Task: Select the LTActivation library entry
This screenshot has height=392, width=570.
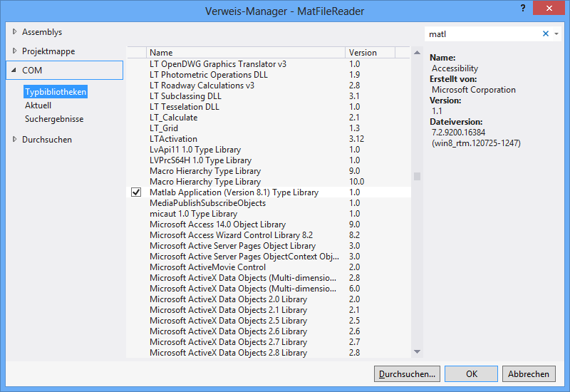Action: tap(173, 139)
